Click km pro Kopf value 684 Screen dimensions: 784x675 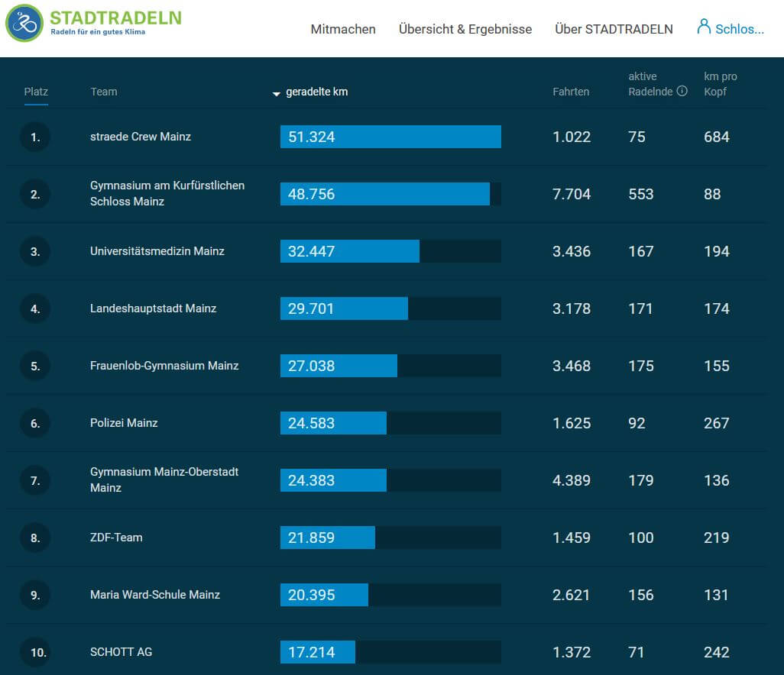tap(717, 137)
